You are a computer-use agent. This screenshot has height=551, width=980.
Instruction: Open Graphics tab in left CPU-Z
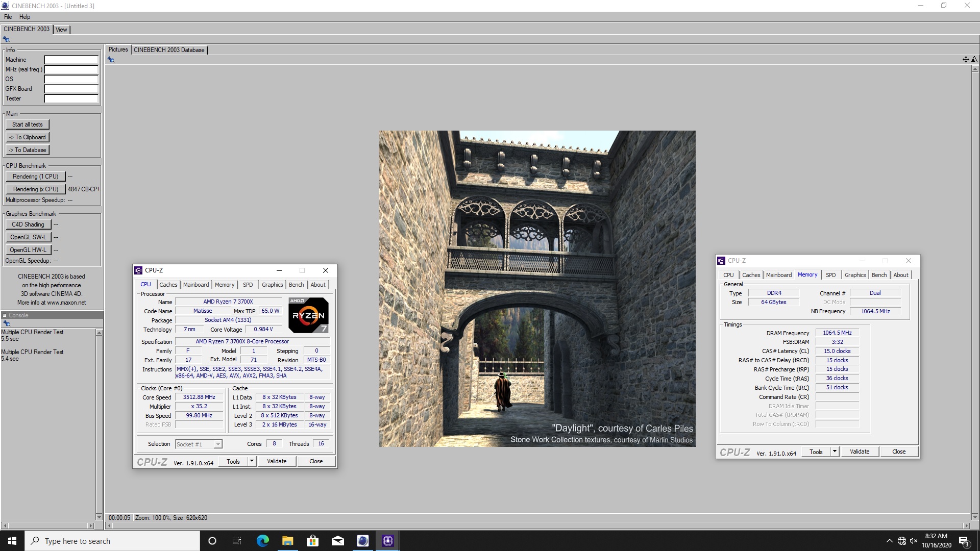pos(272,285)
